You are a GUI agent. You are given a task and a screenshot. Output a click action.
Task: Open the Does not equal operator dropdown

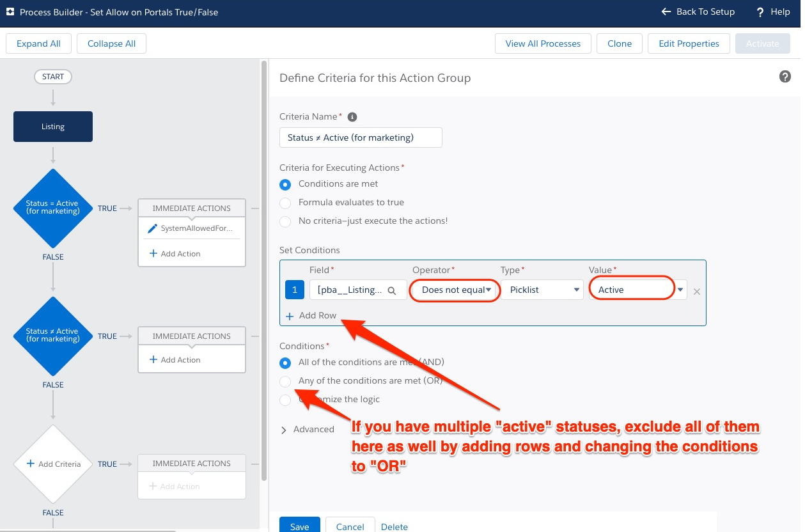pos(455,290)
